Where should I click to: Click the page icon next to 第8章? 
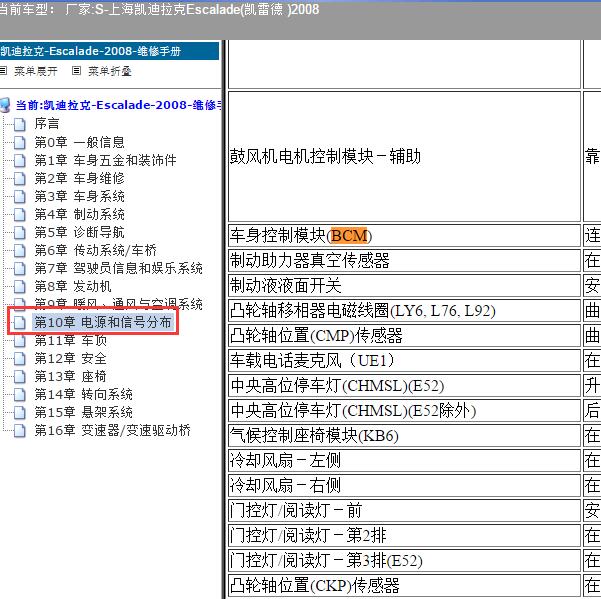click(20, 287)
